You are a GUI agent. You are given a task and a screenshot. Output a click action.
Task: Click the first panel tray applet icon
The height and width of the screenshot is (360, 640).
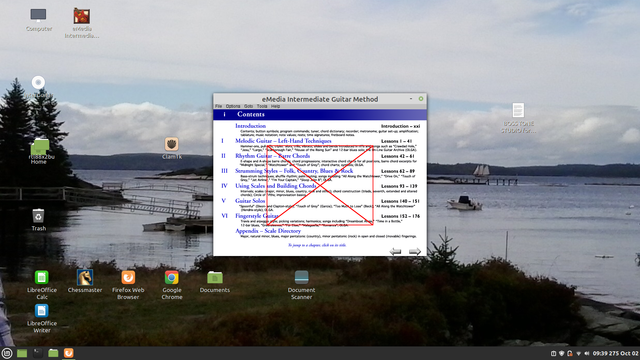[x=553, y=353]
